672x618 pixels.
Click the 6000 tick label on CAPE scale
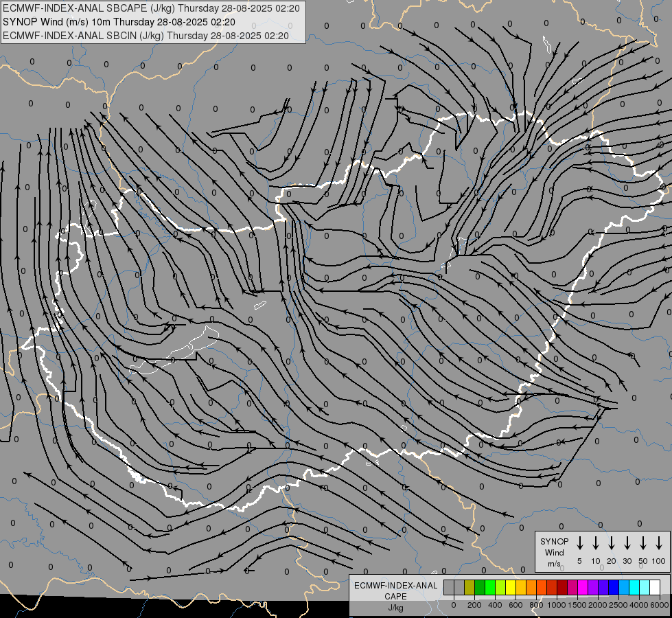point(660,605)
